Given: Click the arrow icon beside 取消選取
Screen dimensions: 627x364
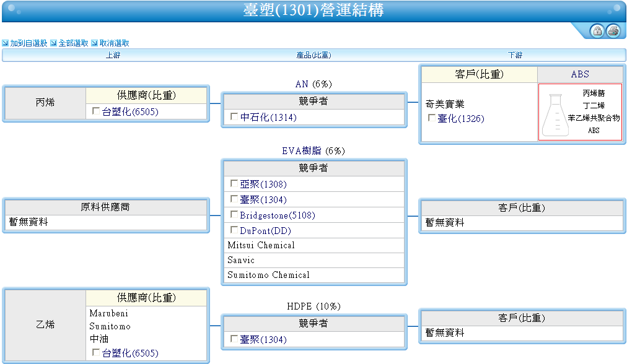Looking at the screenshot, I should coord(94,43).
